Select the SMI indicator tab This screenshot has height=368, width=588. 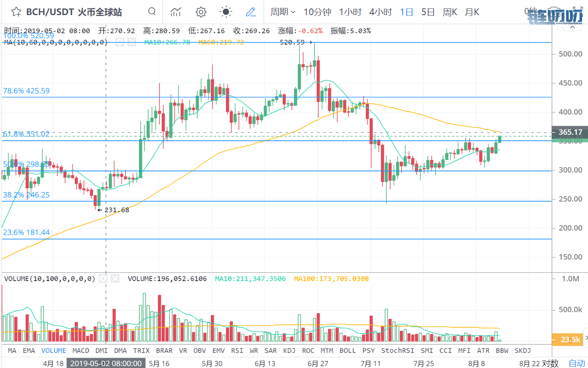pos(427,350)
